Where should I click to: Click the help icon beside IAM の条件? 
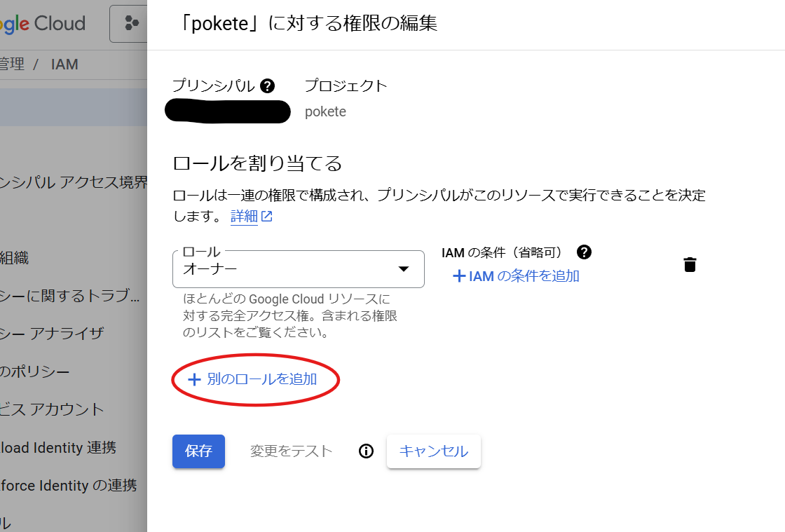[x=584, y=252]
